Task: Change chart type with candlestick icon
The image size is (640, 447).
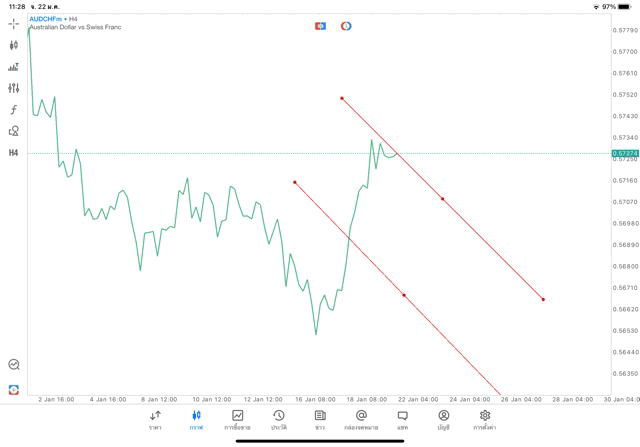Action: pyautogui.click(x=14, y=45)
